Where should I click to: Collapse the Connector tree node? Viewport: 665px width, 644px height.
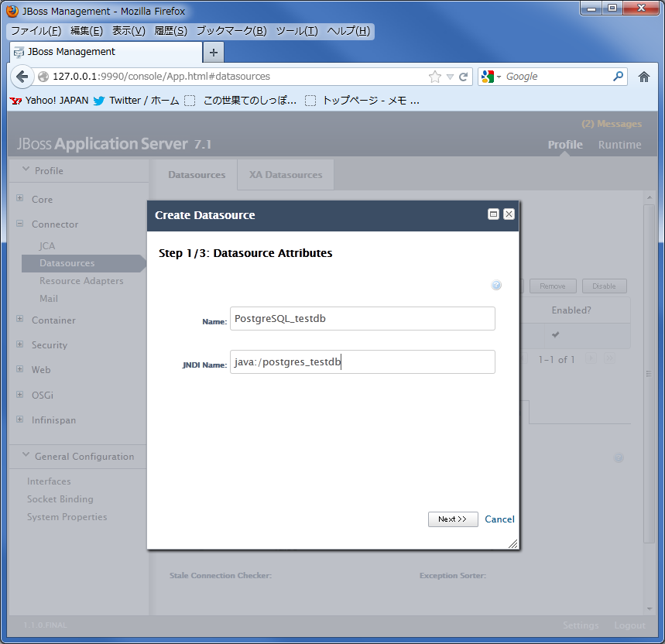point(19,223)
